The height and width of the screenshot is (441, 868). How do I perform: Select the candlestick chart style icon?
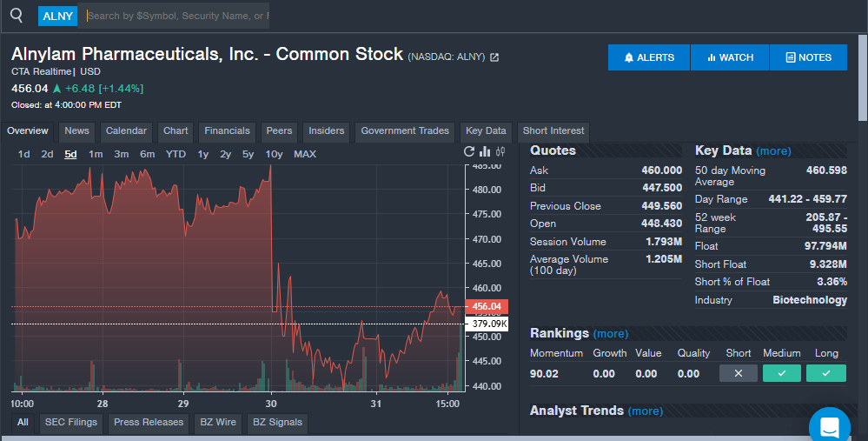[x=500, y=152]
